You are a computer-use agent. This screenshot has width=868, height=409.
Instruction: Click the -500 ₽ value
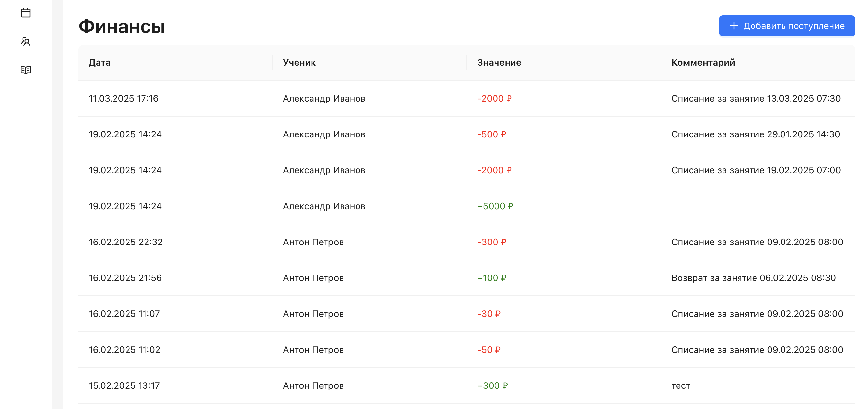click(492, 134)
